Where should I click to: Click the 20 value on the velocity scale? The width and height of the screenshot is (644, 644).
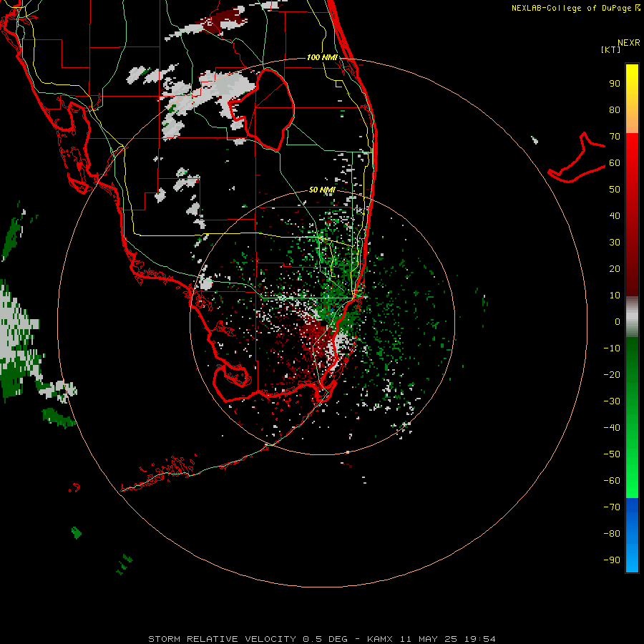point(615,269)
